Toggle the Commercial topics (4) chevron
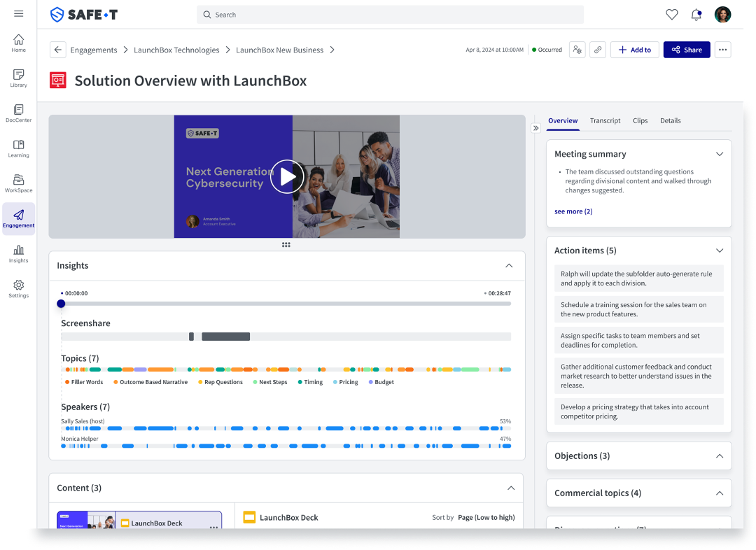756x550 pixels. 720,493
